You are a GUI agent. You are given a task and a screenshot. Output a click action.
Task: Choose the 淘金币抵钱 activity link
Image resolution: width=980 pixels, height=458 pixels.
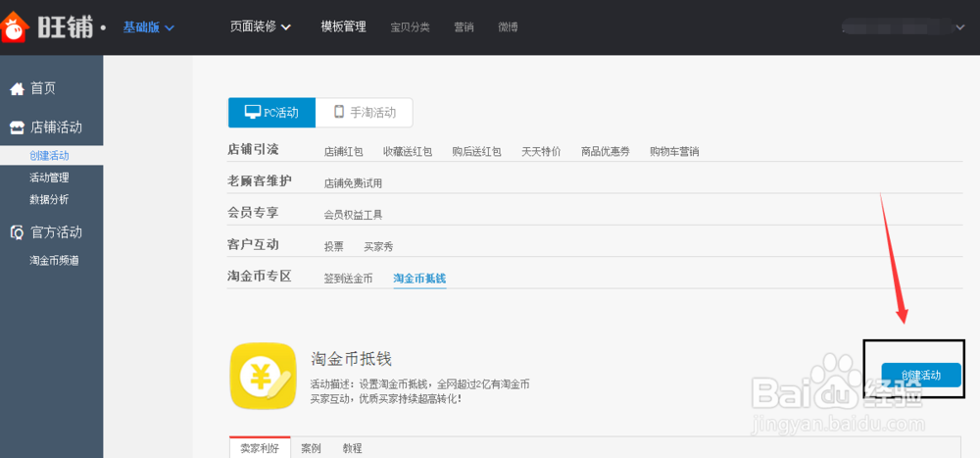[x=419, y=279]
